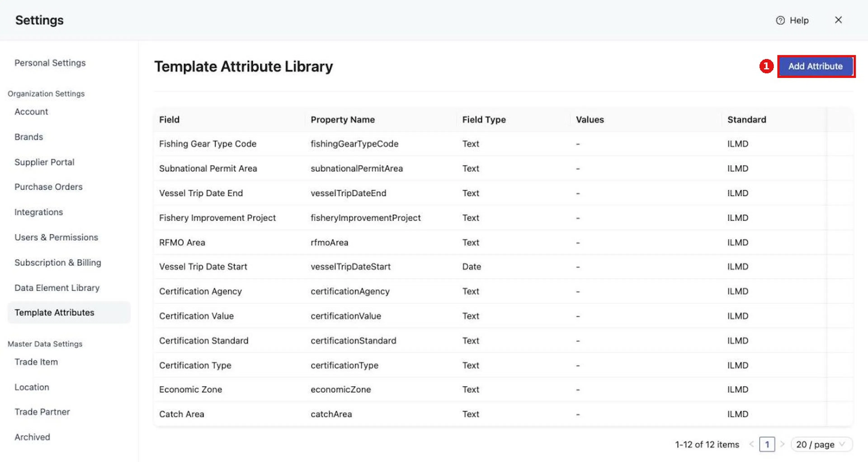The height and width of the screenshot is (462, 868).
Task: Click the vesselTripDateEnd property name
Action: tap(348, 193)
